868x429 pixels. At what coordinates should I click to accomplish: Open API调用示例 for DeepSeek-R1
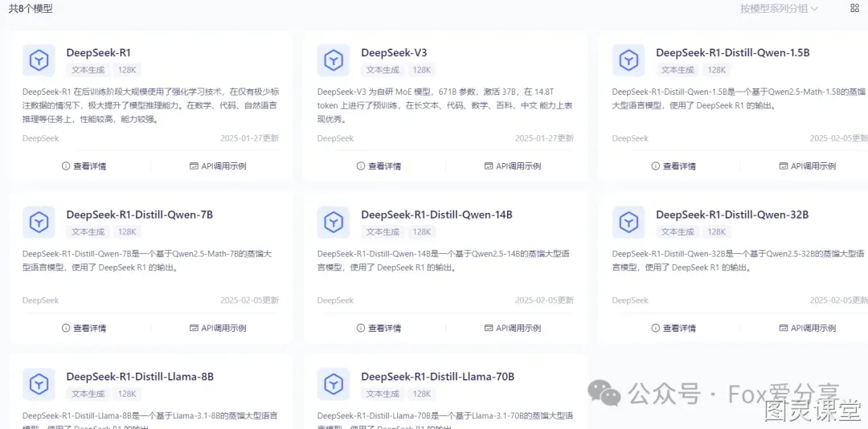pyautogui.click(x=218, y=166)
